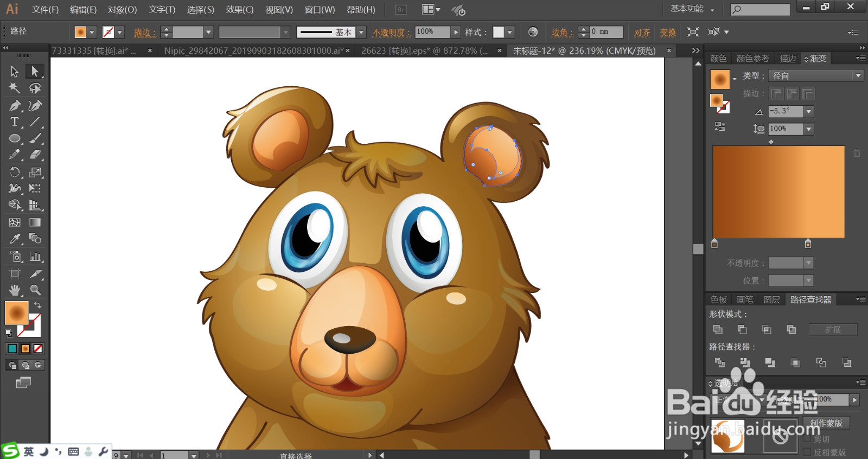Select the Gradient tool in toolbox

(x=35, y=222)
